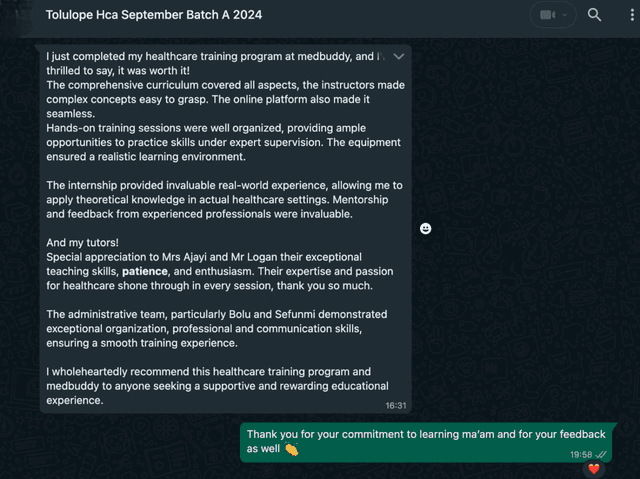Click the 19:58 sent message timestamp
The width and height of the screenshot is (640, 479).
581,455
